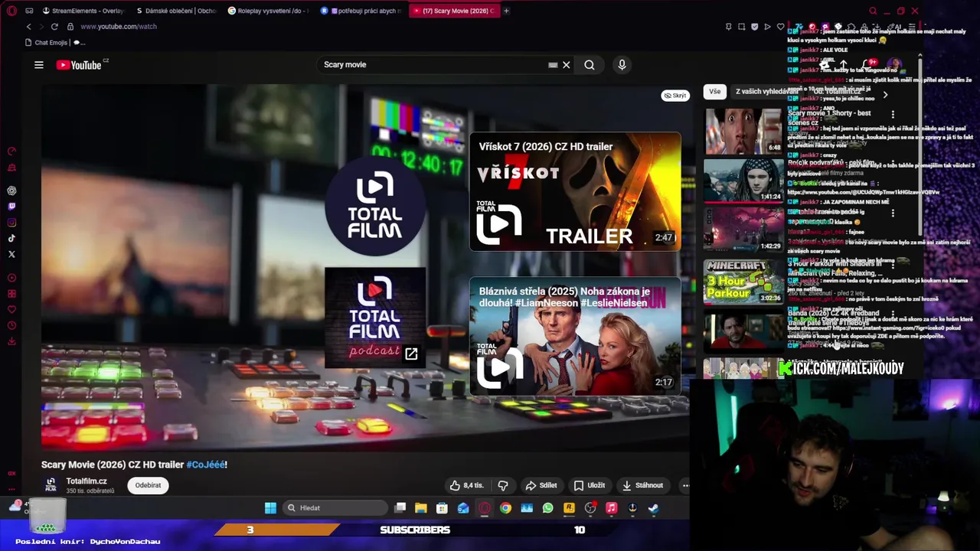Open the Minecraft 3 Hour Parkour thumbnail
This screenshot has height=551, width=980.
743,282
